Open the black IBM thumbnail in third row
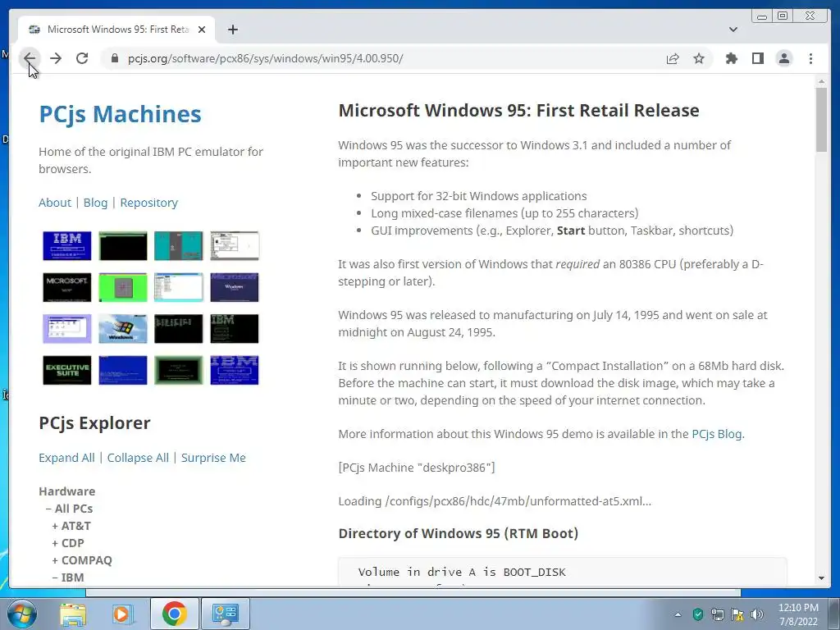This screenshot has width=840, height=630. [235, 328]
